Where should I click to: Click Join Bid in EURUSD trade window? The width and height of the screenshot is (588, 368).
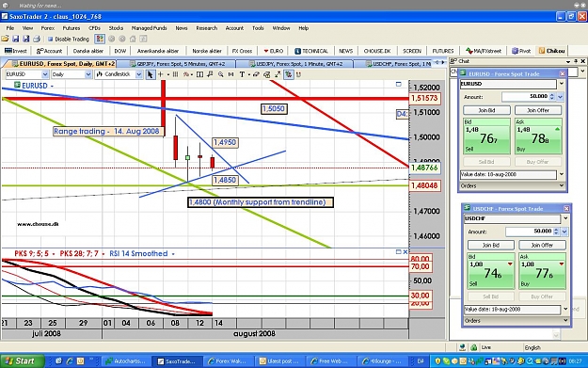486,110
